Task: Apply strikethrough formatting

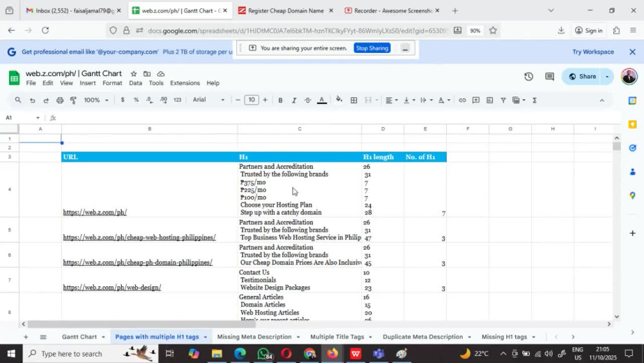Action: click(x=308, y=100)
